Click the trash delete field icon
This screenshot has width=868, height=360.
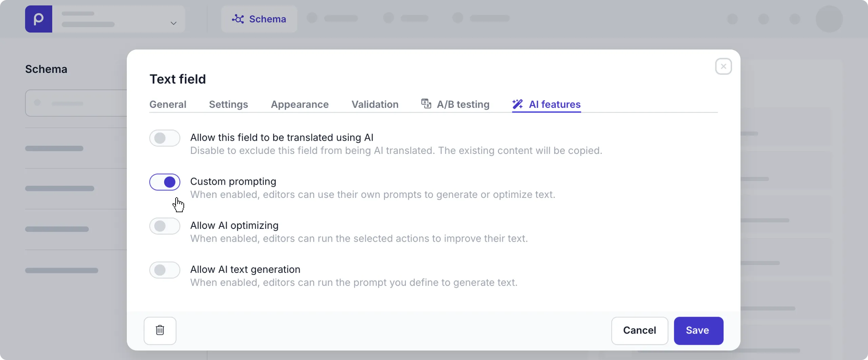160,331
